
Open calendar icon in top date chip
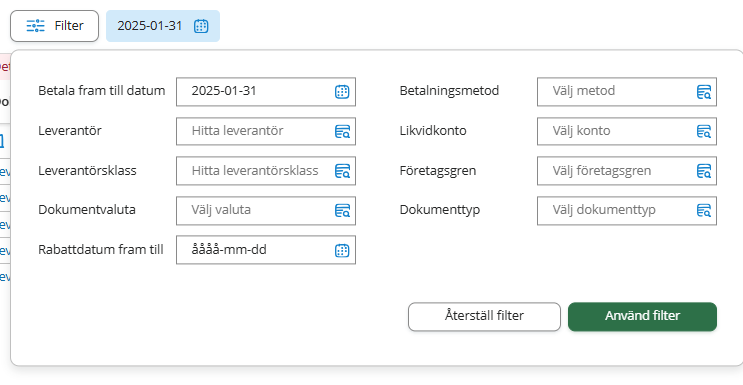point(201,26)
